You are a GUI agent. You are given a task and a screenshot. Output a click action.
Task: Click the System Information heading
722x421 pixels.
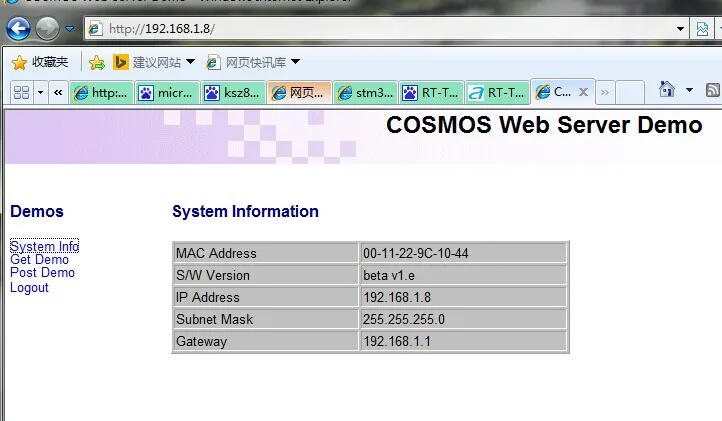pos(245,211)
